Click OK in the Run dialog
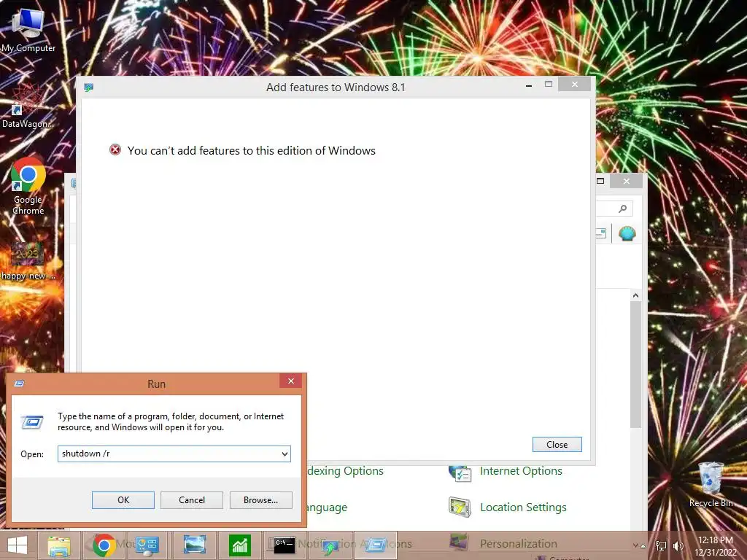The image size is (747, 560). [x=123, y=500]
